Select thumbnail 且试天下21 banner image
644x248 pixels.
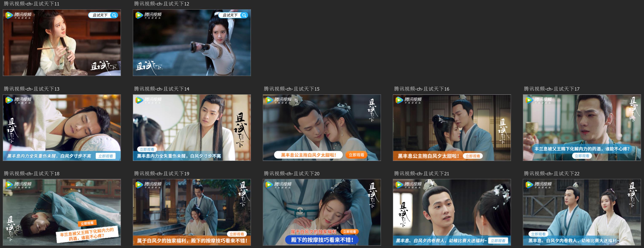tap(452, 212)
